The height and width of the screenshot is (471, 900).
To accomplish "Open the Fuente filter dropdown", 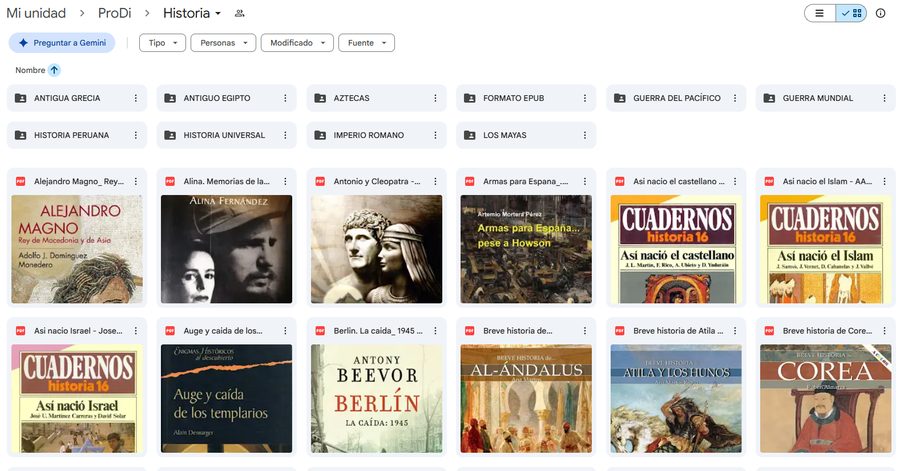I will [x=366, y=42].
